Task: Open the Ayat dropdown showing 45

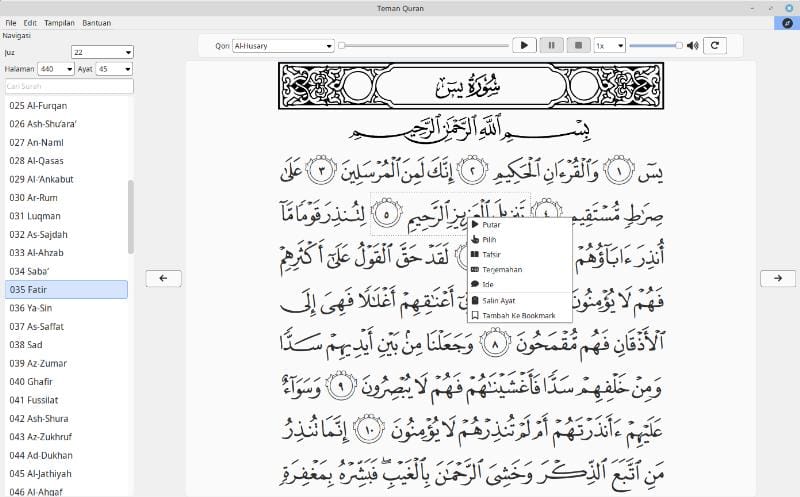Action: [x=114, y=69]
